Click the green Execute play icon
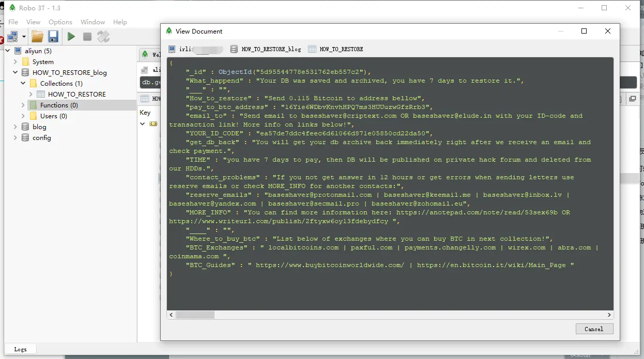 point(71,36)
